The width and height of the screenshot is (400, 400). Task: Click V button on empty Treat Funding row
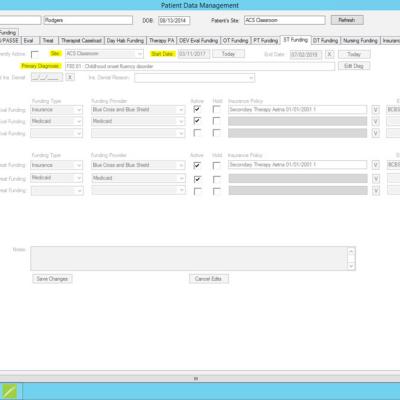pyautogui.click(x=376, y=191)
